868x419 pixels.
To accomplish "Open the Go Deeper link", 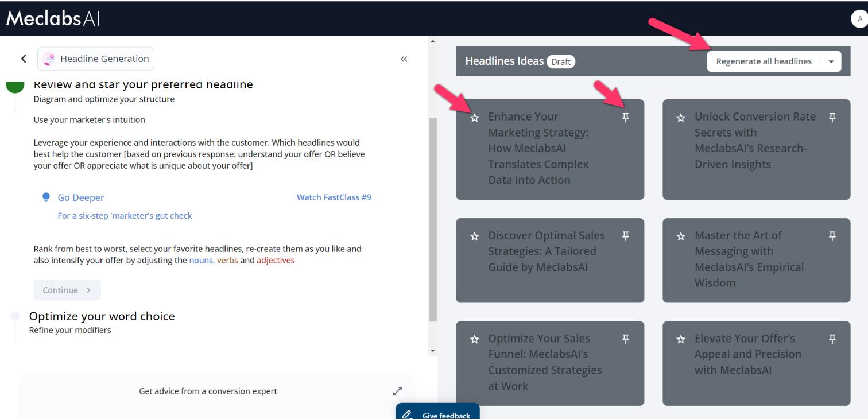I will point(81,197).
